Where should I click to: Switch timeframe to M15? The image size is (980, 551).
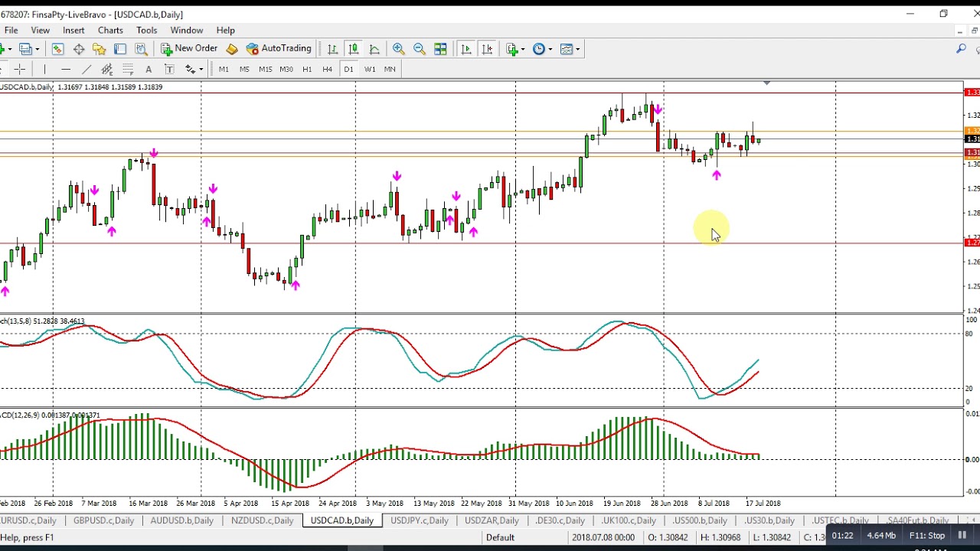click(265, 70)
